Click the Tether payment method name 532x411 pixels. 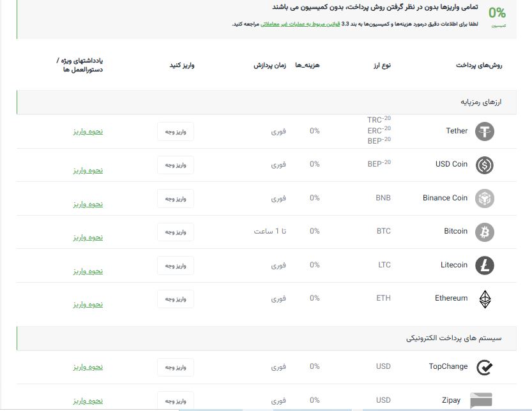[457, 131]
